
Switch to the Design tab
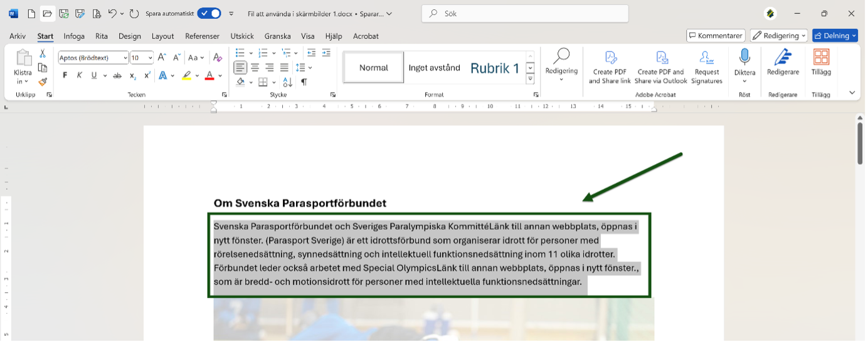pos(130,36)
